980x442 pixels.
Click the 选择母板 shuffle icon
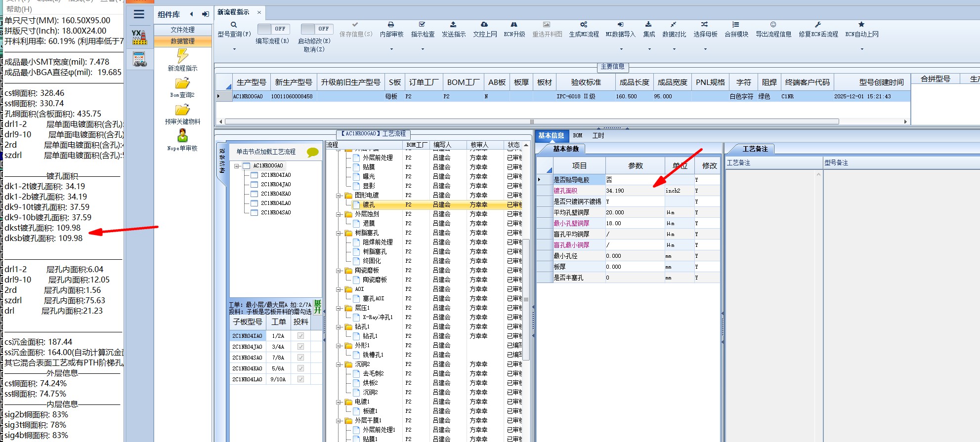705,25
